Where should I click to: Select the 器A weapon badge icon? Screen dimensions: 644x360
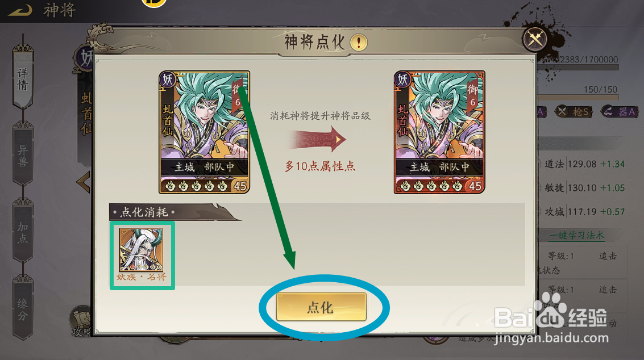[x=620, y=112]
